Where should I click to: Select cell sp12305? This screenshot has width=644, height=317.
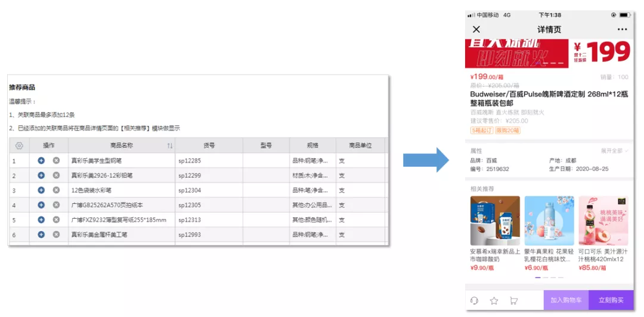click(209, 206)
